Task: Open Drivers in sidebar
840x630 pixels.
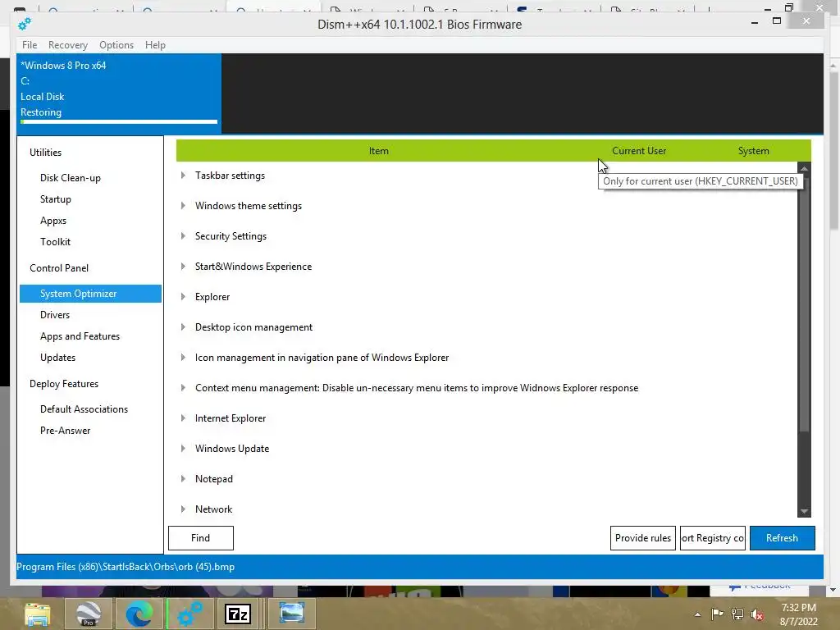Action: pos(55,315)
